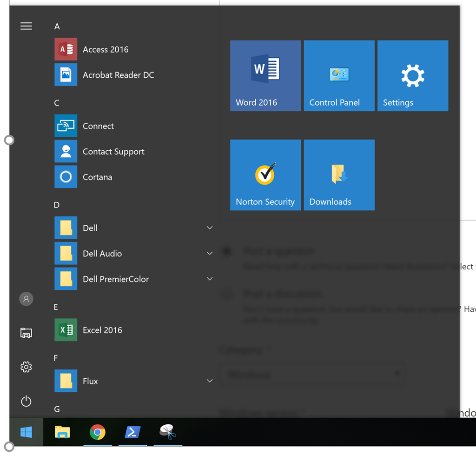Click the user account icon

(x=26, y=299)
